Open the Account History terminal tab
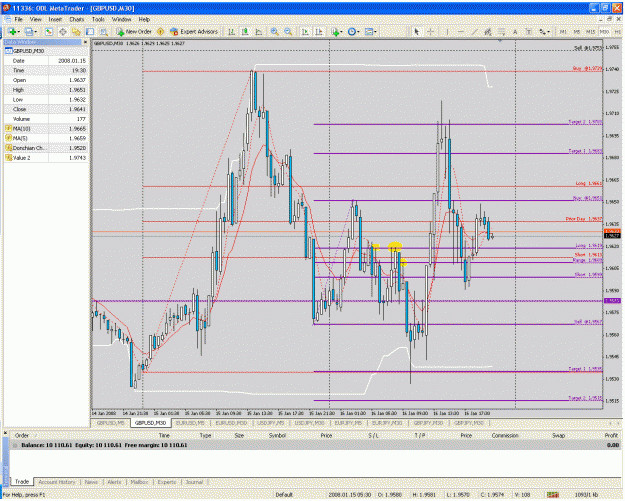 pos(57,482)
